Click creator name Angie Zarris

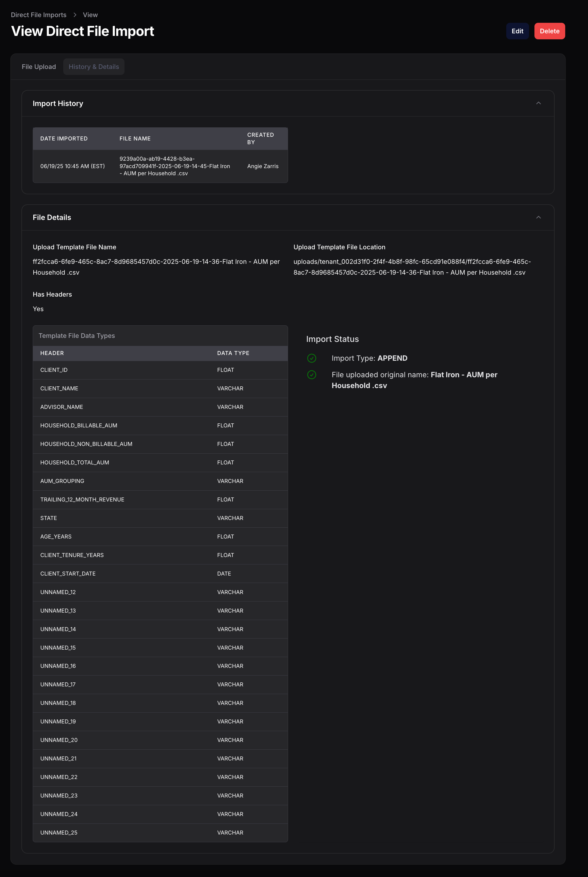262,166
